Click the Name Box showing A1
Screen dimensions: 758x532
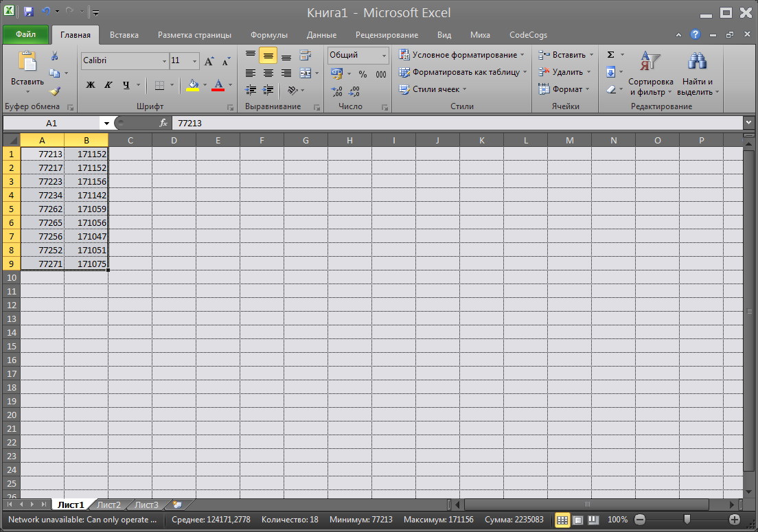tap(51, 123)
